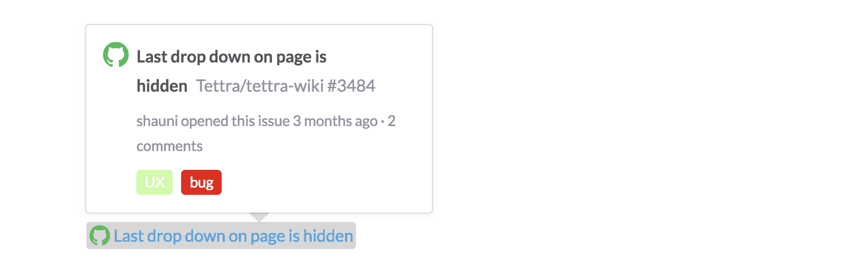Screen dimensions: 868x273
Task: Click issue number #3484
Action: click(x=351, y=85)
